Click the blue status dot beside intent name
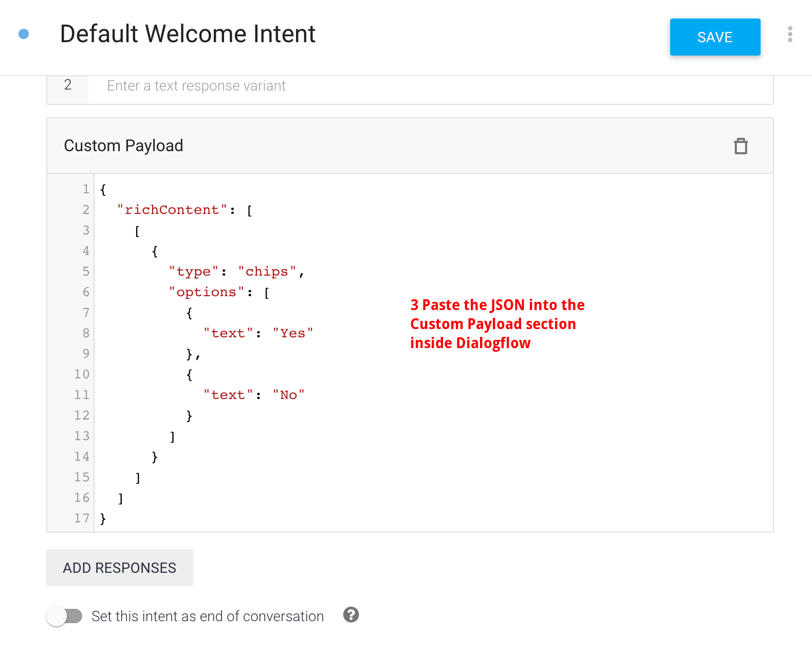The width and height of the screenshot is (812, 652). 23,34
